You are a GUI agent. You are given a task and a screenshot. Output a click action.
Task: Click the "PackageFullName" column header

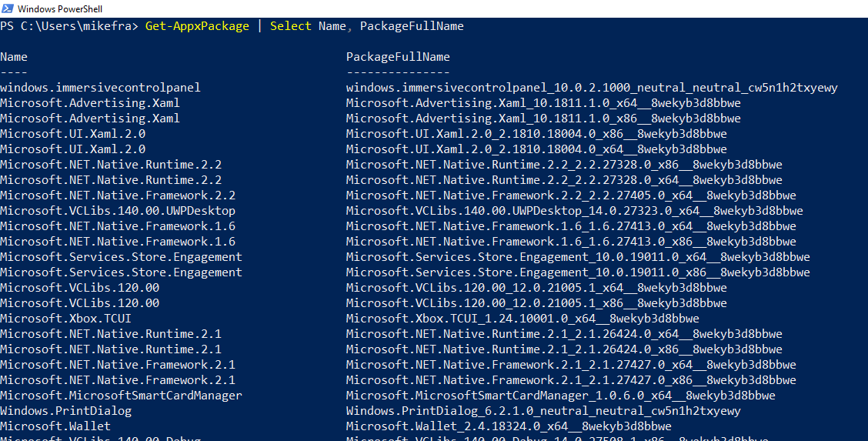coord(398,56)
